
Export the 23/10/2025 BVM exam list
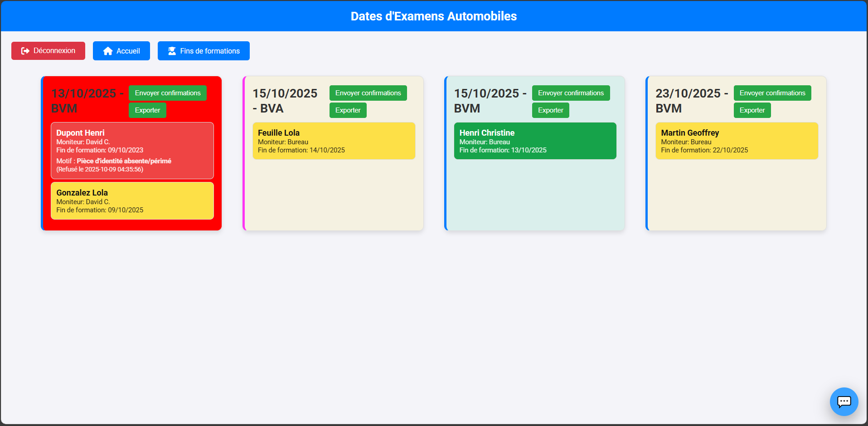752,110
